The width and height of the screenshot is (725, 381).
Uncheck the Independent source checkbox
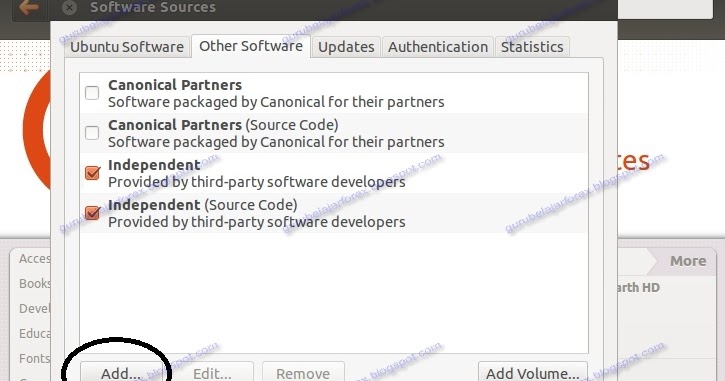tap(92, 173)
